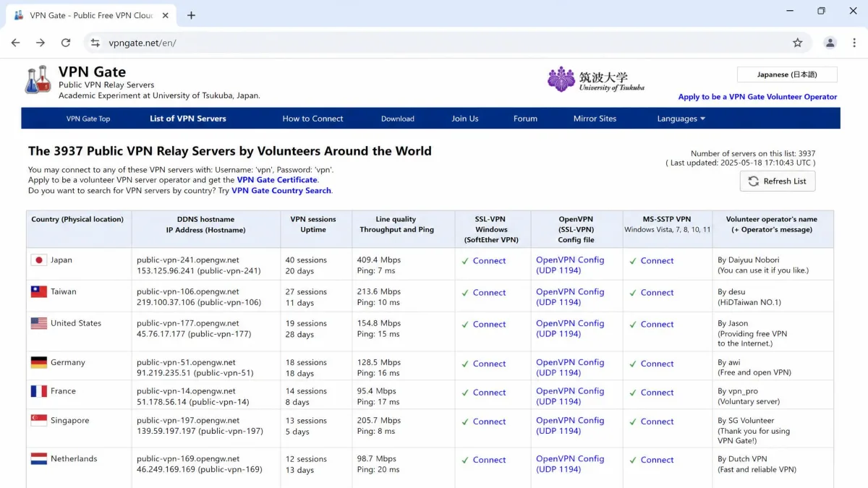Click the Japan flag icon
This screenshot has width=868, height=488.
coord(39,260)
